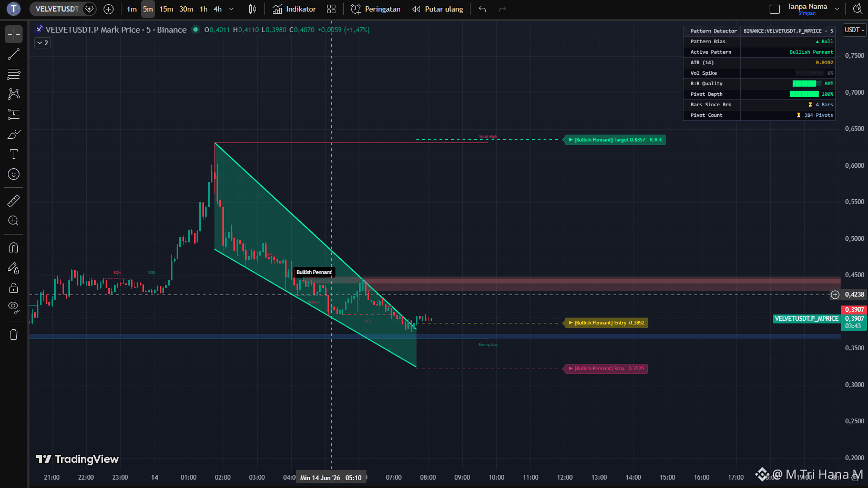
Task: Click the Bullish Pennant Target 0.6357 label
Action: [614, 140]
